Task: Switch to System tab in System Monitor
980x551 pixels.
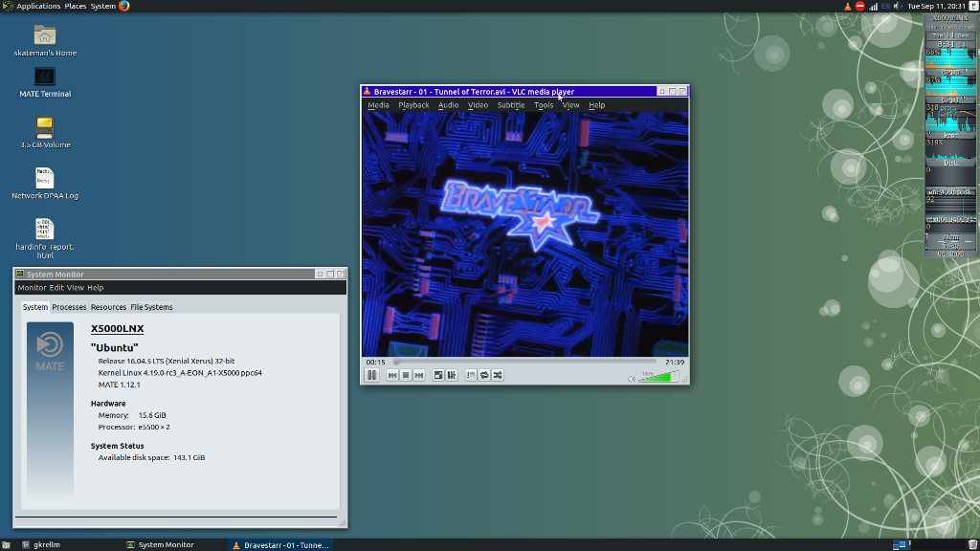Action: pyautogui.click(x=35, y=307)
